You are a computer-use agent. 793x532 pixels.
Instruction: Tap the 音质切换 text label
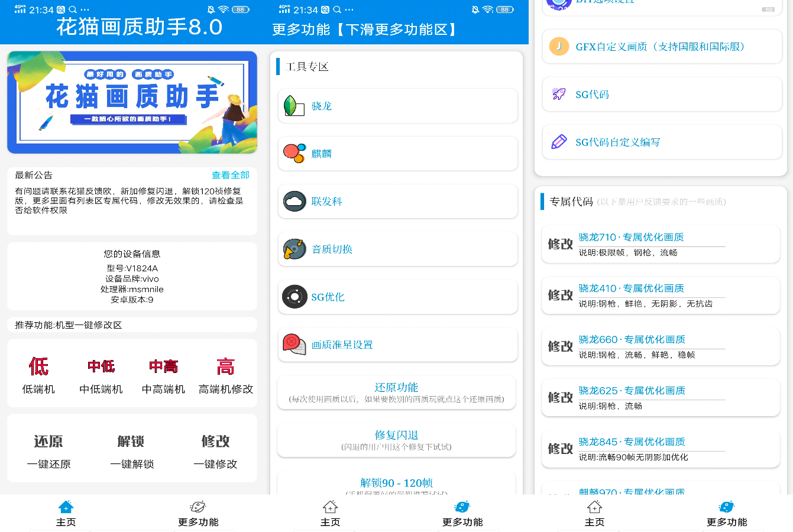(x=332, y=249)
